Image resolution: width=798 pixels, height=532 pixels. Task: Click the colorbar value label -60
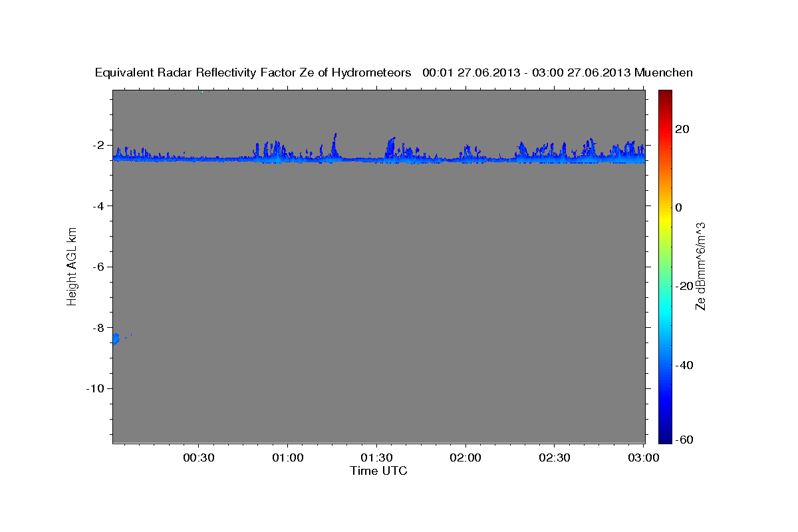coord(684,440)
